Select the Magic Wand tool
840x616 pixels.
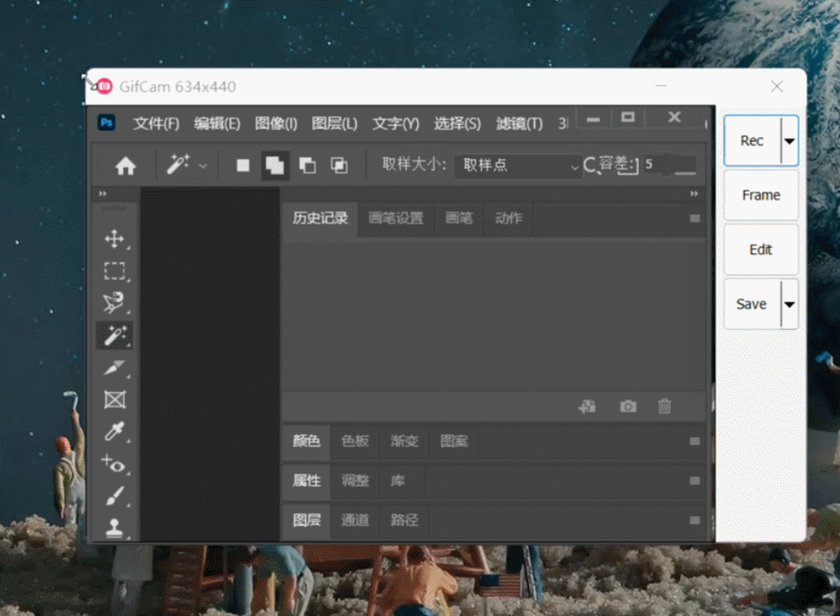(114, 334)
